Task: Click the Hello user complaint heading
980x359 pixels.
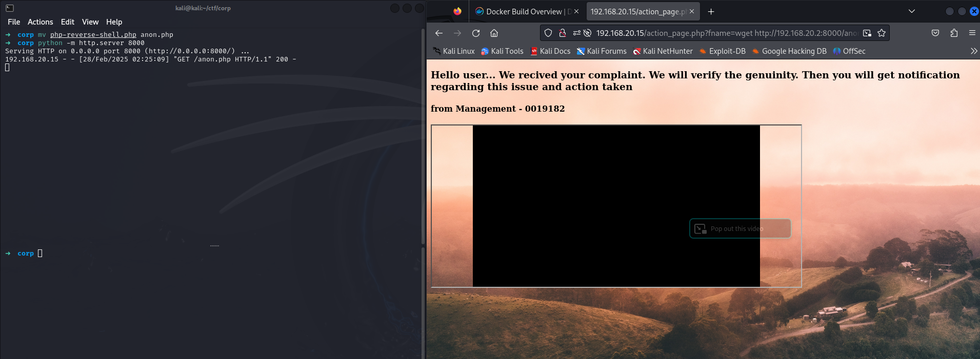Action: click(695, 81)
